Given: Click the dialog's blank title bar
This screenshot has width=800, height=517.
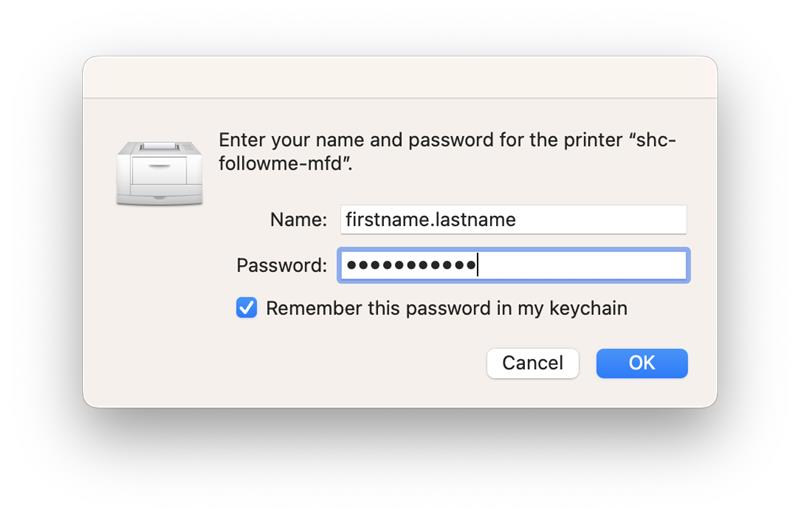Looking at the screenshot, I should (x=400, y=77).
